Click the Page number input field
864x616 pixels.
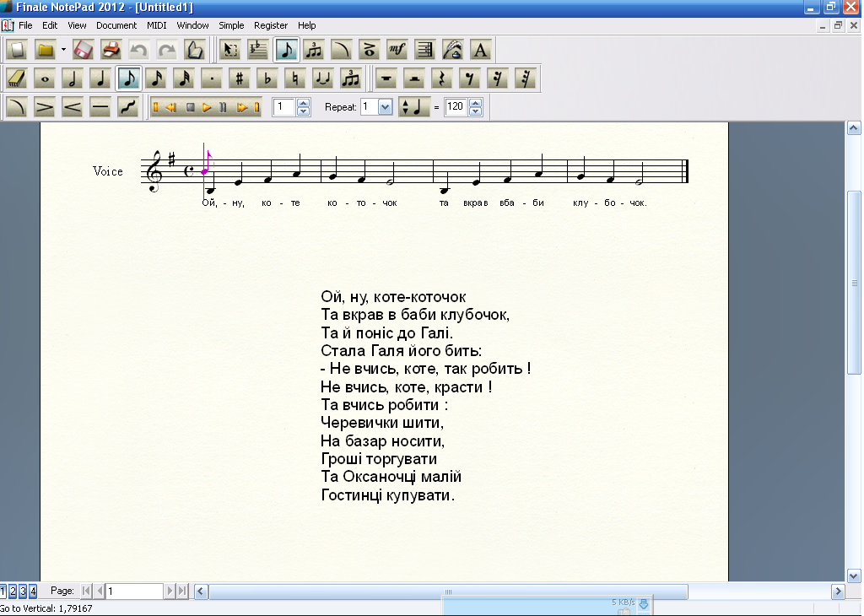coord(134,592)
